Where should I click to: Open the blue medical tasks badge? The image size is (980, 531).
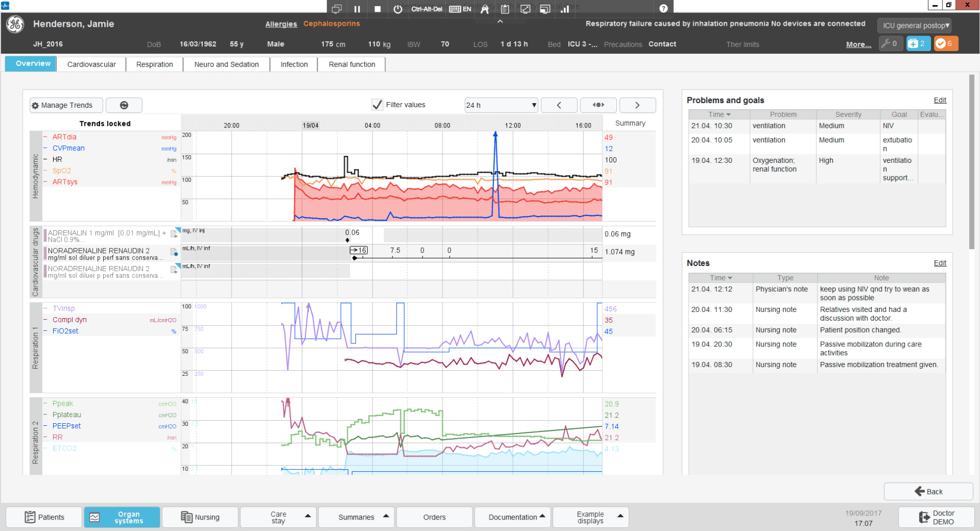(918, 44)
